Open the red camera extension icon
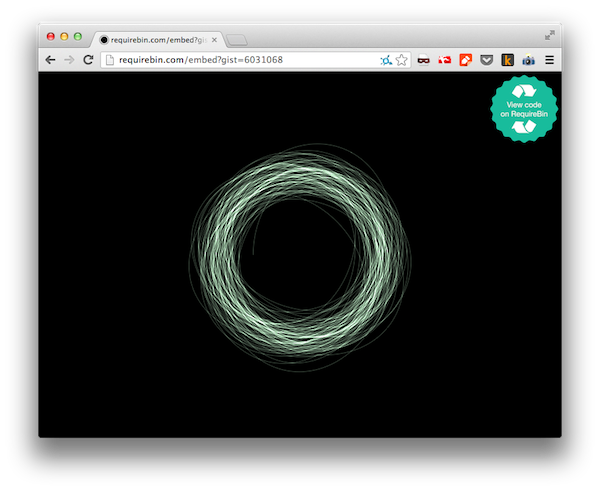Screen dimensions: 600x491 444,60
